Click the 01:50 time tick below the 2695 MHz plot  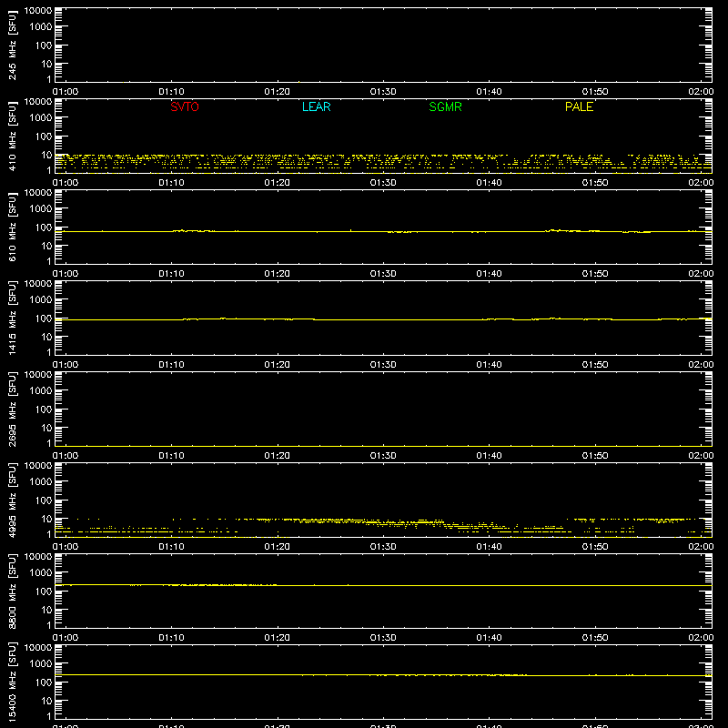click(x=595, y=456)
